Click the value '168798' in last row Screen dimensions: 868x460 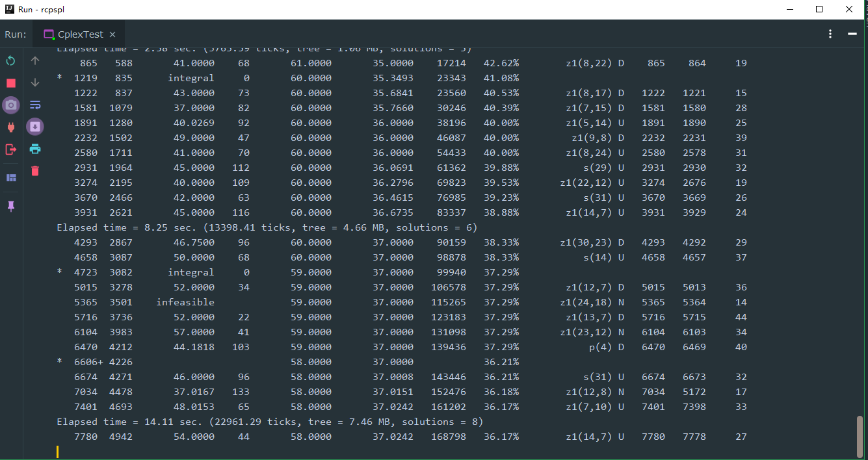pos(449,437)
